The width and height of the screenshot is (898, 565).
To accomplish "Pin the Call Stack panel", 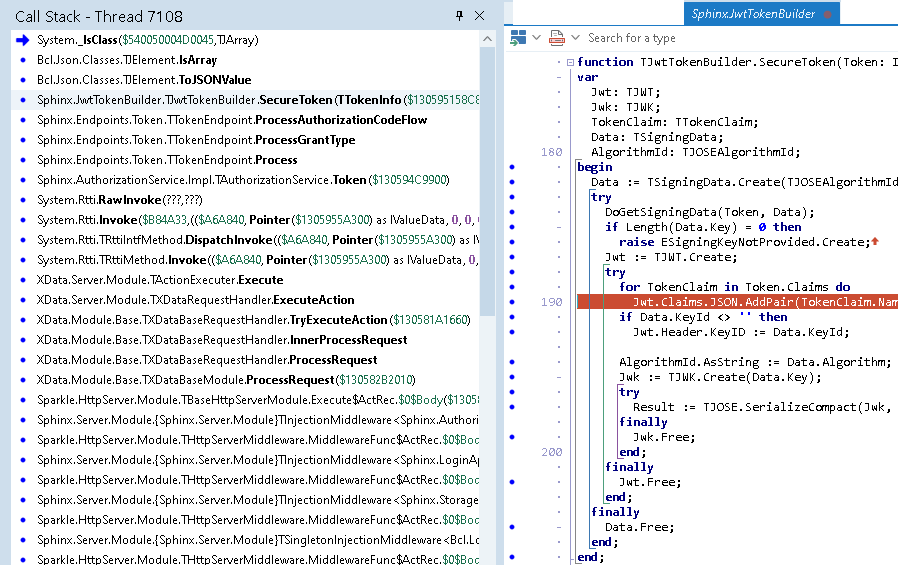I will click(x=459, y=16).
